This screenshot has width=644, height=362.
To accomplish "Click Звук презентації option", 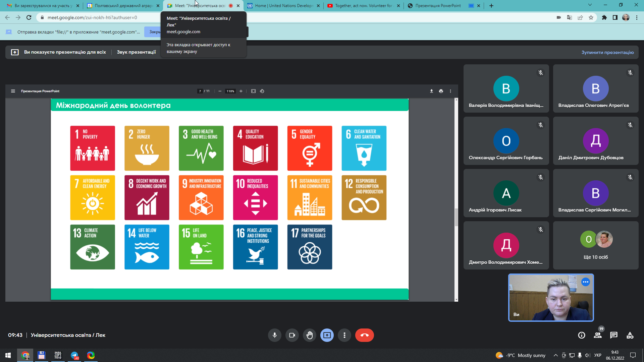I will coord(136,52).
